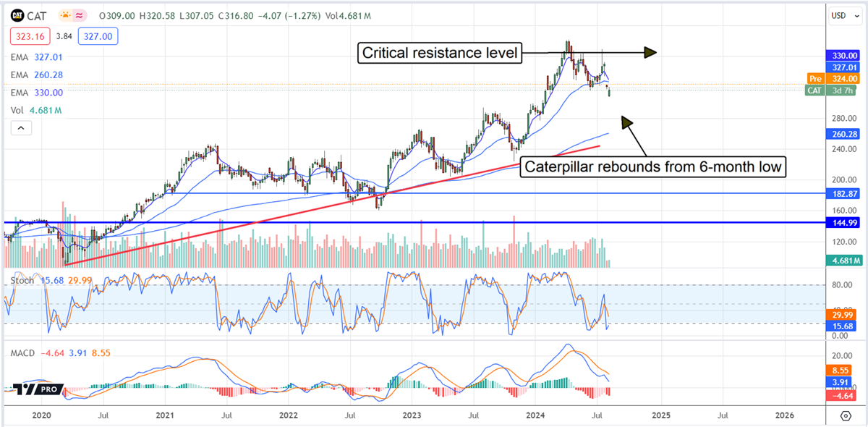Select the red rising trendline
This screenshot has width=868, height=427.
[x=333, y=205]
